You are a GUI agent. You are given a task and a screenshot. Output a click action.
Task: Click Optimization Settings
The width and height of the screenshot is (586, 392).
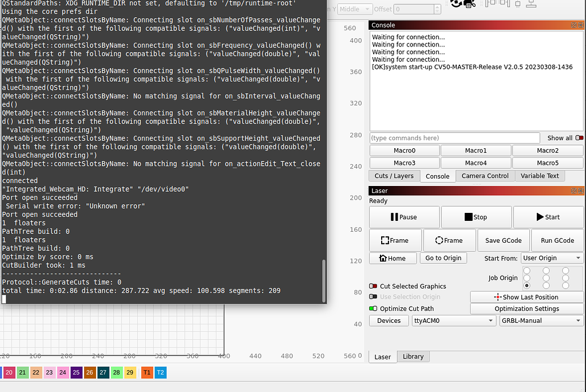(x=526, y=308)
